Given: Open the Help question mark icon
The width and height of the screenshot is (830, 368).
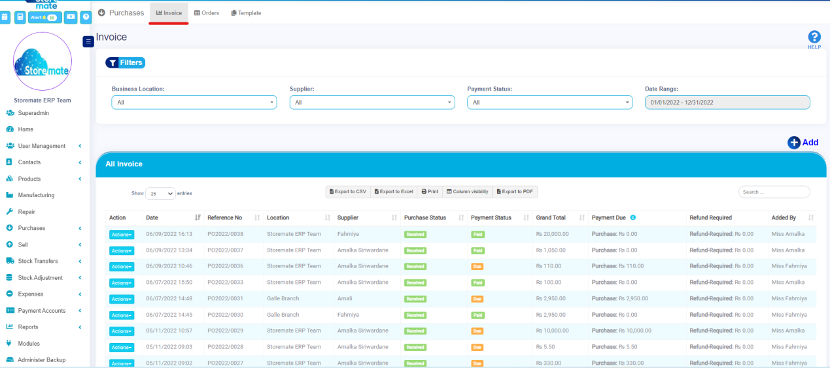Looking at the screenshot, I should pos(814,37).
